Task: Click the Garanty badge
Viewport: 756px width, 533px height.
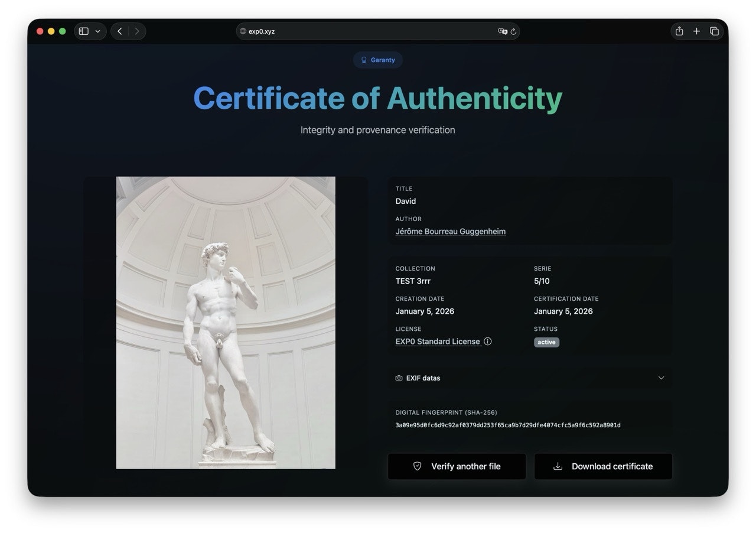Action: pos(378,60)
